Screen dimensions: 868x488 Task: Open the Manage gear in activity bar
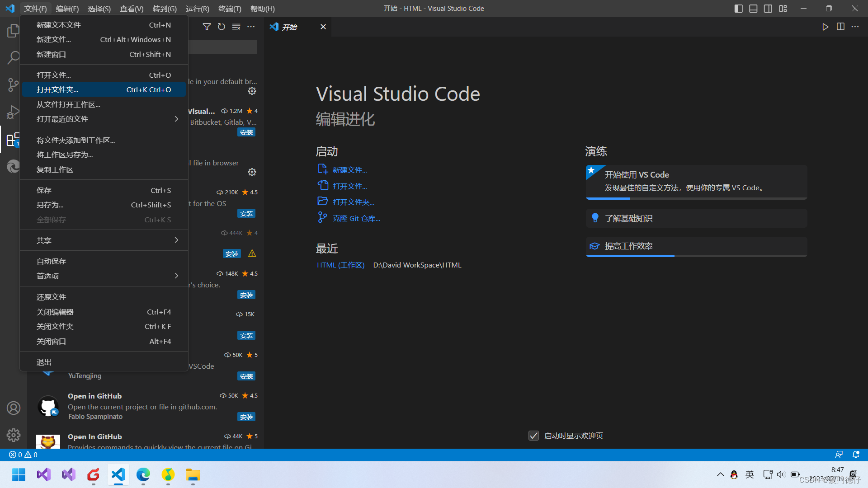tap(13, 435)
